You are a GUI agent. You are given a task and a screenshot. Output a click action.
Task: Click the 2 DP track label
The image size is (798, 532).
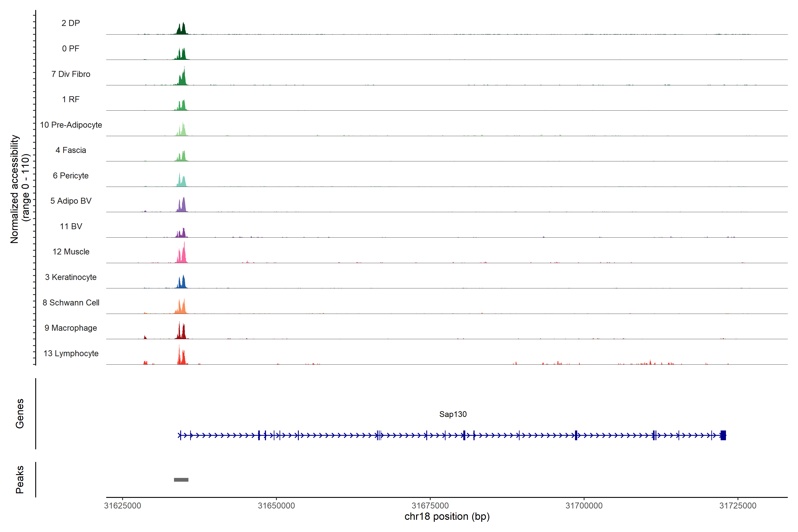point(70,23)
